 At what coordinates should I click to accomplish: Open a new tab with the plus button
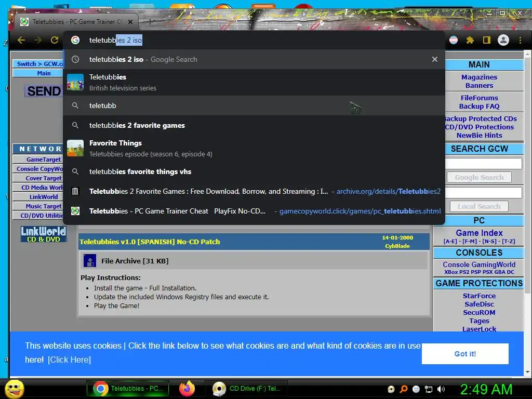[150, 22]
